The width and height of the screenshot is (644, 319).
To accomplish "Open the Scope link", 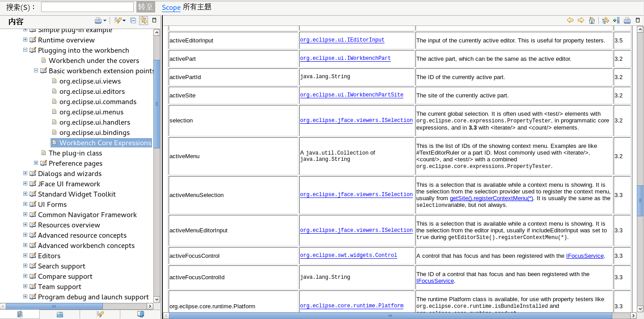I will [171, 7].
